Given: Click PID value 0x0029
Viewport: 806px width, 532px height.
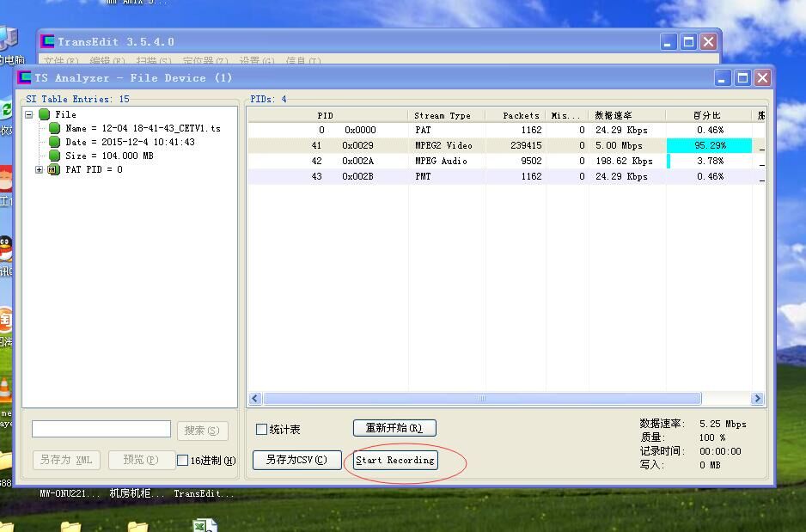Looking at the screenshot, I should 357,145.
